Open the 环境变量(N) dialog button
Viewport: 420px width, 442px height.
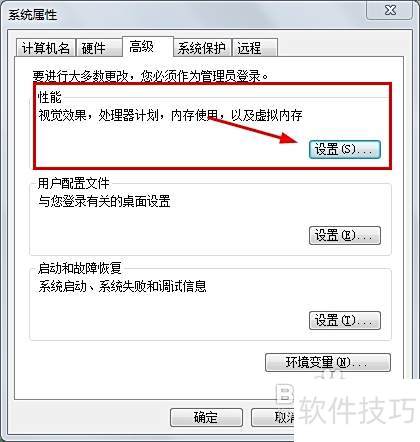pyautogui.click(x=328, y=362)
